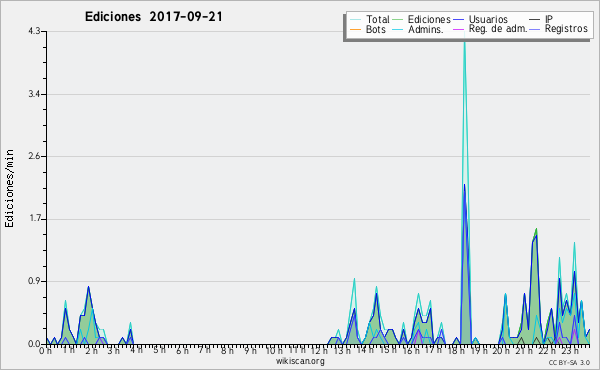Click the '14 h' x-axis tick label
Viewport: 600px width, 370px height.
point(365,350)
